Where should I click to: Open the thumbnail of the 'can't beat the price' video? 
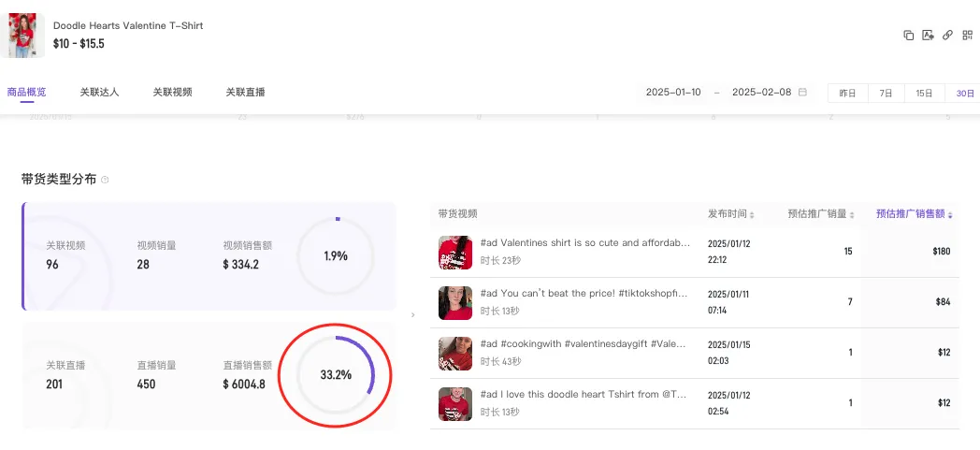point(455,302)
